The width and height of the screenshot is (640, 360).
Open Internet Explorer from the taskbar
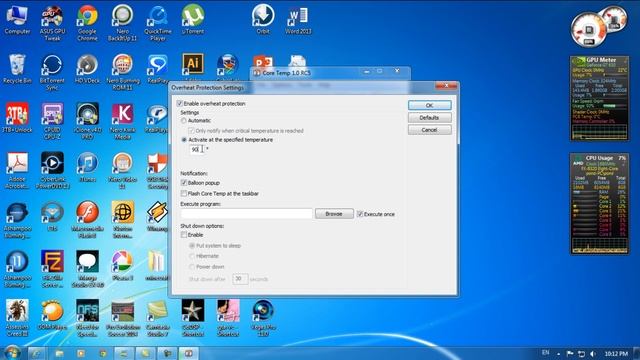37,353
